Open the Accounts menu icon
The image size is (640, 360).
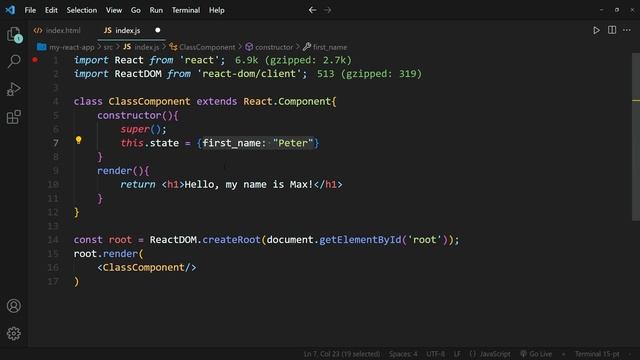[13, 306]
